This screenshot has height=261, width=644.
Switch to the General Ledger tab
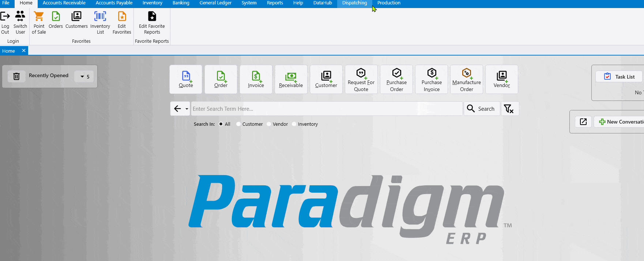(215, 3)
